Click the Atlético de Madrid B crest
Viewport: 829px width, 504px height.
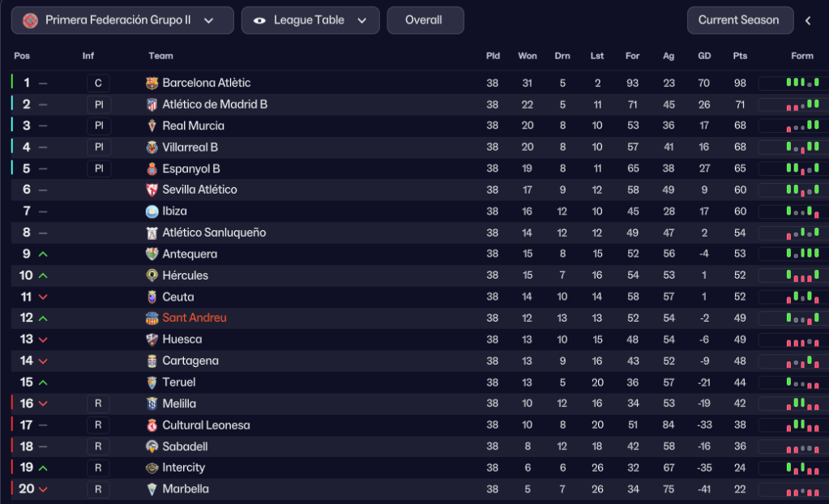point(152,105)
